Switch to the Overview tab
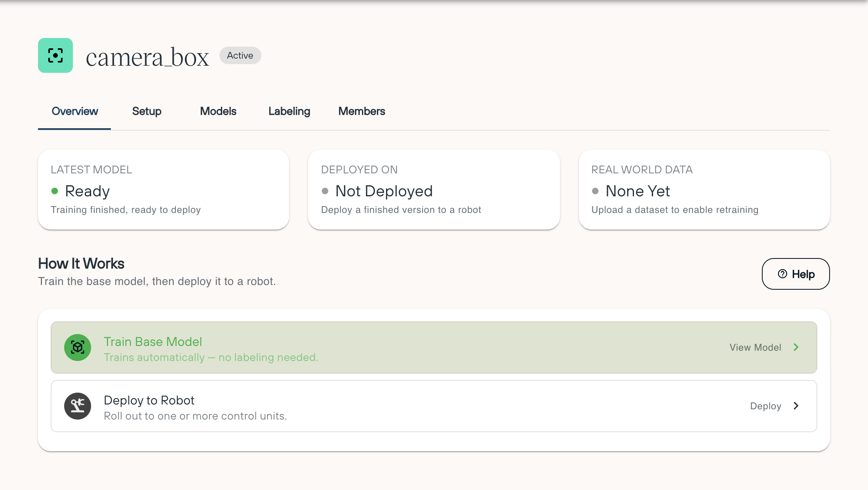Viewport: 868px width, 490px height. point(74,111)
